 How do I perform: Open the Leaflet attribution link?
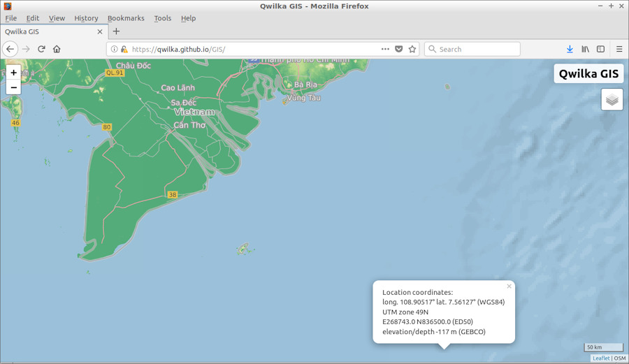tap(601, 358)
